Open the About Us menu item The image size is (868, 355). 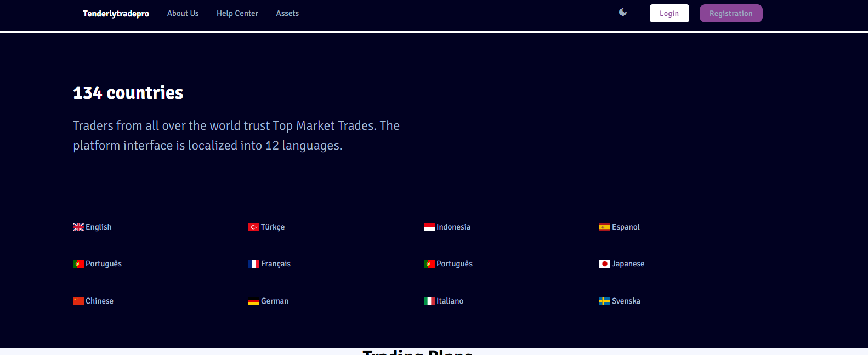pyautogui.click(x=183, y=13)
